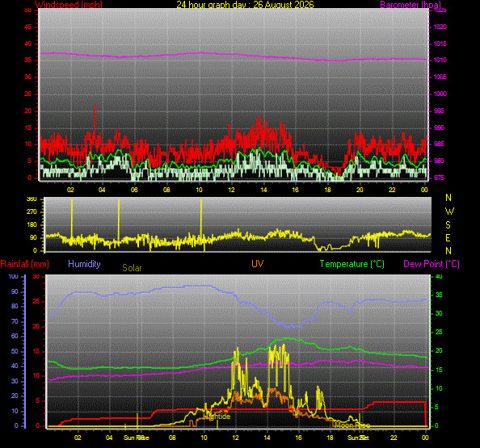Click '35' on the windspeed axis
Screen dimensions: 480x448
[x=27, y=60]
